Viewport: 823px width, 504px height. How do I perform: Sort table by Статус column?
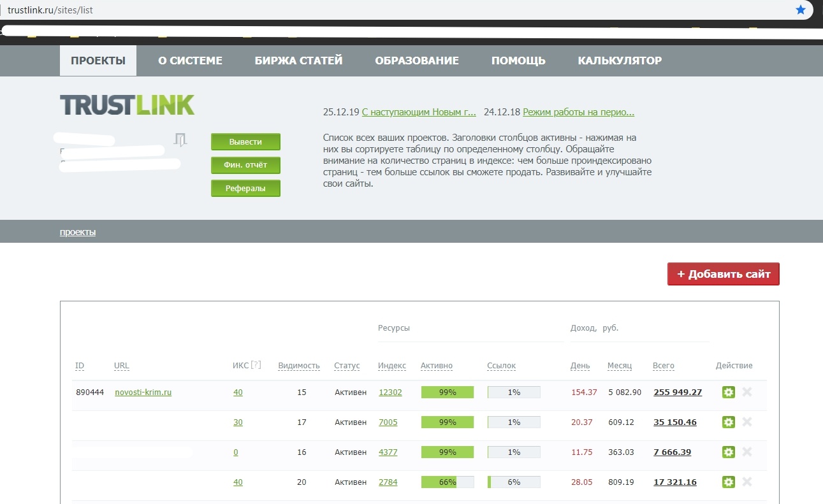(x=347, y=366)
